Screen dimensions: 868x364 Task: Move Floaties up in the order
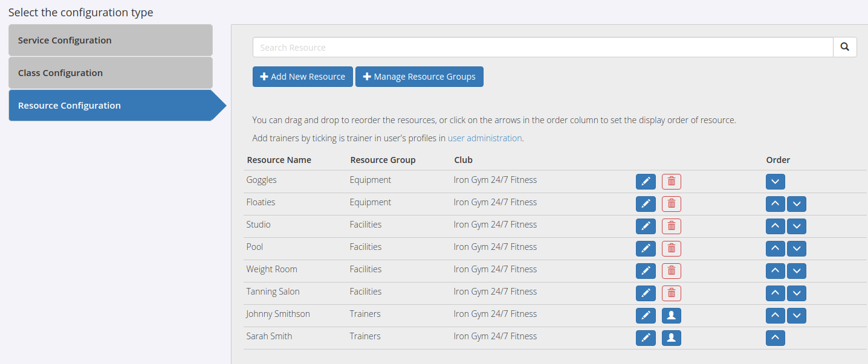775,203
